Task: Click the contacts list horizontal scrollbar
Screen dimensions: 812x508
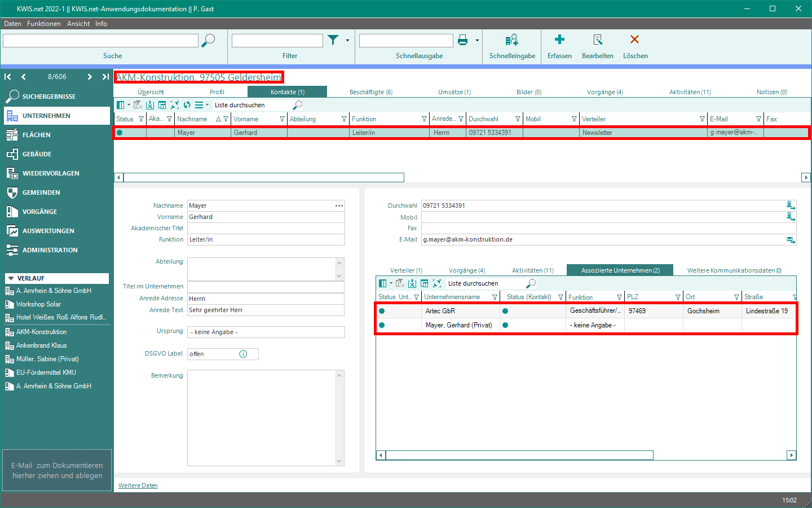Action: (264, 178)
